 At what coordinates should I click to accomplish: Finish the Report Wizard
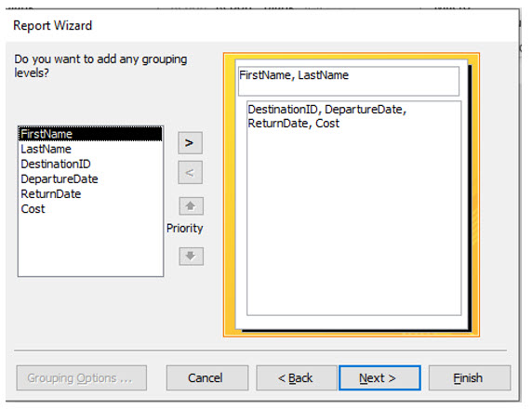coord(470,377)
